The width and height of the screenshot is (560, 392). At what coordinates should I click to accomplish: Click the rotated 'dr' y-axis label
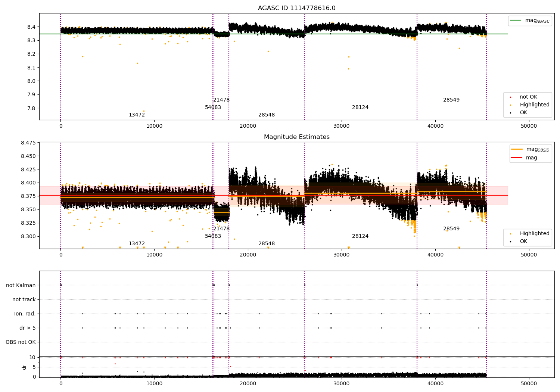[x=24, y=367]
